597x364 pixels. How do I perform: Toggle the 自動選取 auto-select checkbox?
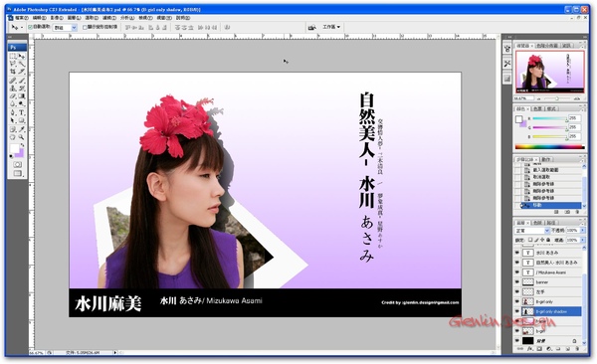(31, 27)
